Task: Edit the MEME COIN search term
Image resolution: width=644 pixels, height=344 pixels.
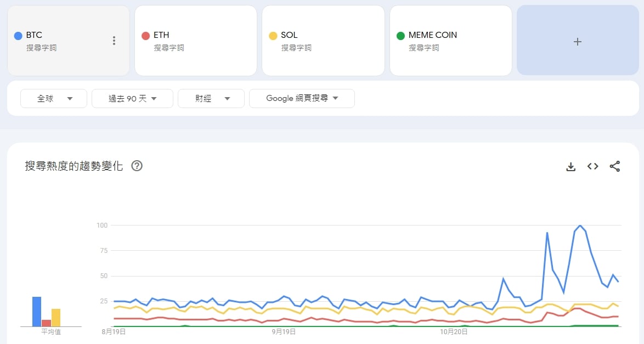Action: click(433, 35)
